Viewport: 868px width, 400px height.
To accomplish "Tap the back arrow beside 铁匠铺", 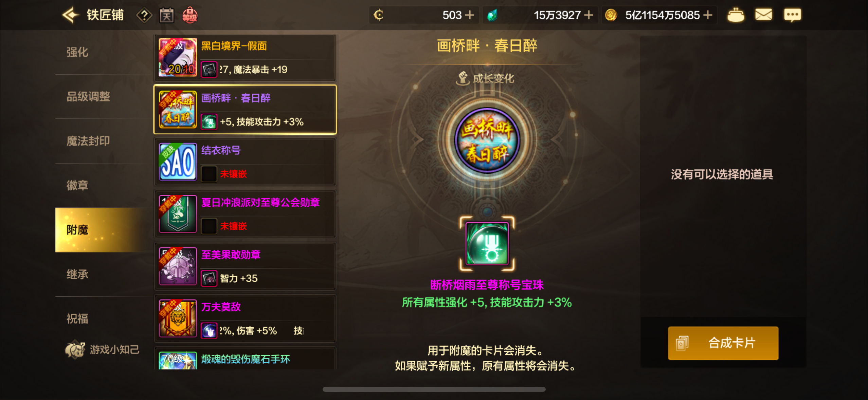I will tap(70, 15).
